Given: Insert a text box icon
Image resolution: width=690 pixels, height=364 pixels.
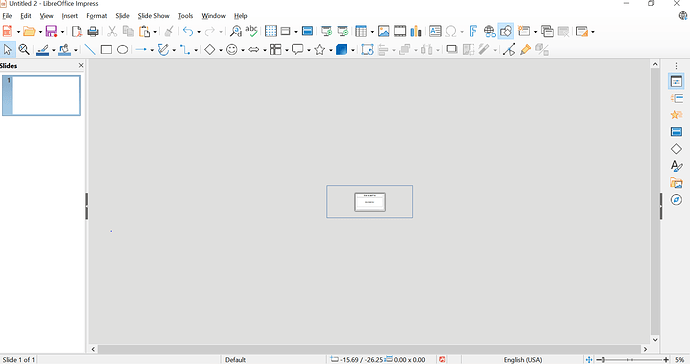Looking at the screenshot, I should tap(435, 31).
